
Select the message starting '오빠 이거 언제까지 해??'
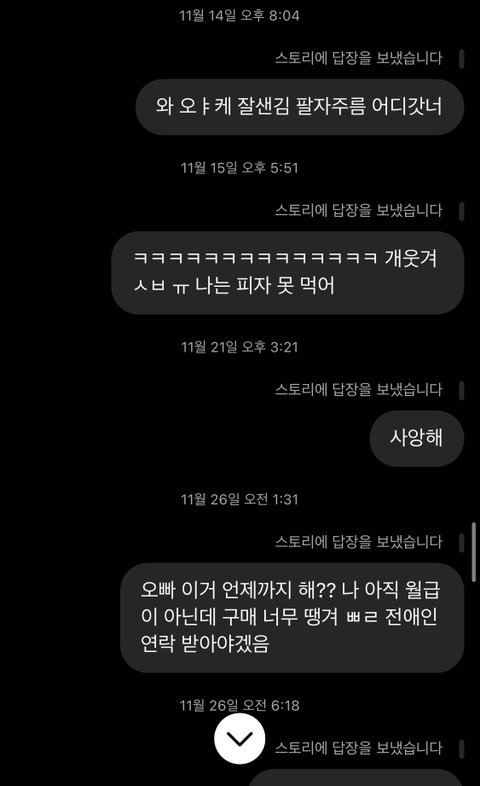click(292, 618)
